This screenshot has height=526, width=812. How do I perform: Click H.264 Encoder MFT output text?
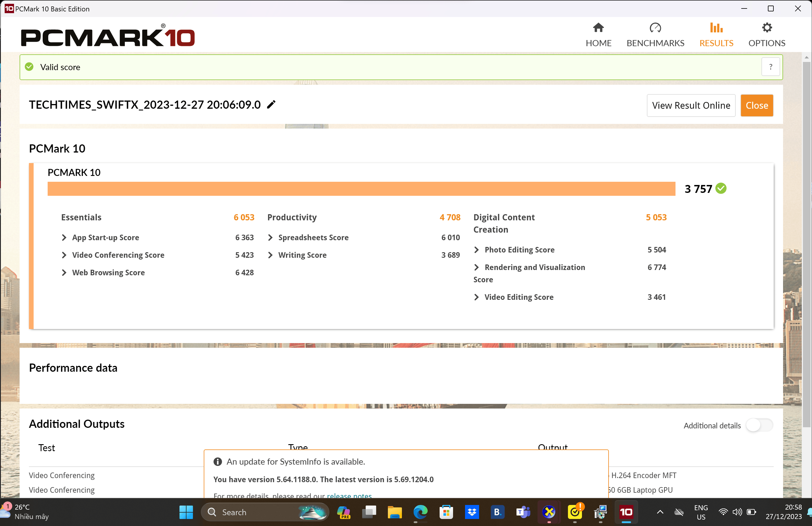[643, 475]
